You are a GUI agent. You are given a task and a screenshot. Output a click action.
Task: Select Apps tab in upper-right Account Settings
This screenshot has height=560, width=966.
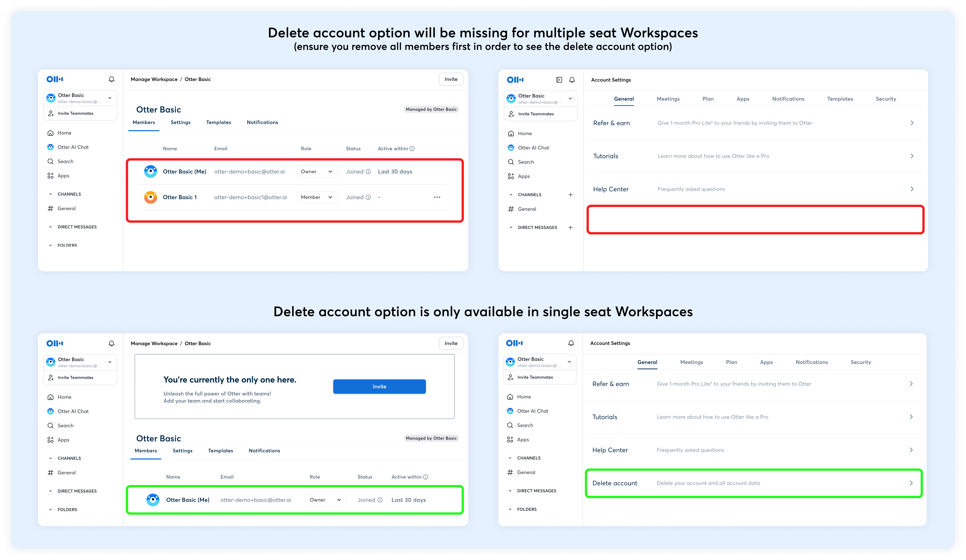tap(743, 99)
